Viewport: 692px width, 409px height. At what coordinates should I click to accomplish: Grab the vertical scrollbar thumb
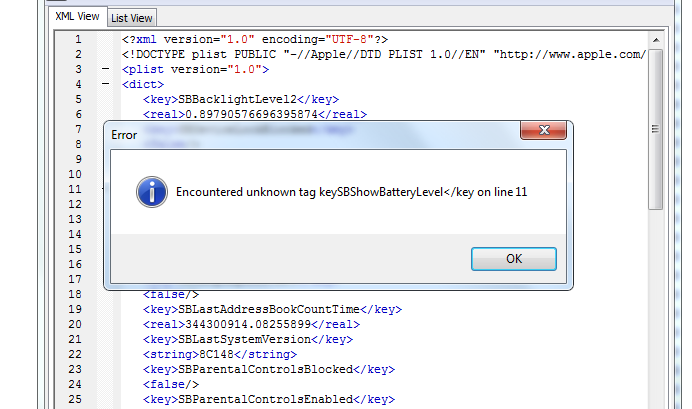[656, 129]
